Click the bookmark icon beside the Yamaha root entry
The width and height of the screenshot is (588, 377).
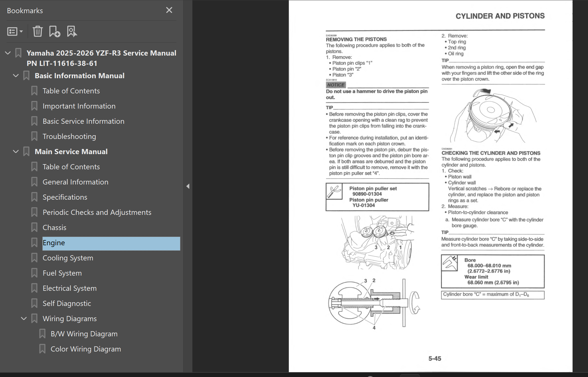[18, 53]
